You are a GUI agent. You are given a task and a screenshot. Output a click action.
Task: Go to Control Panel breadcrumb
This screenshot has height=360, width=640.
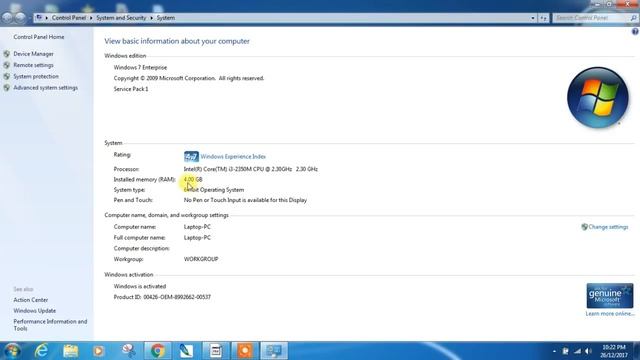point(69,18)
